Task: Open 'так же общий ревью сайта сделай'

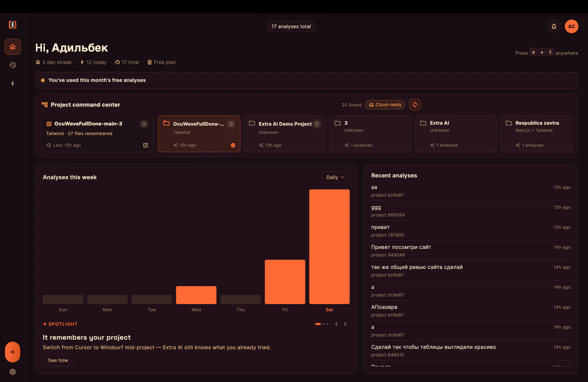Action: click(471, 271)
